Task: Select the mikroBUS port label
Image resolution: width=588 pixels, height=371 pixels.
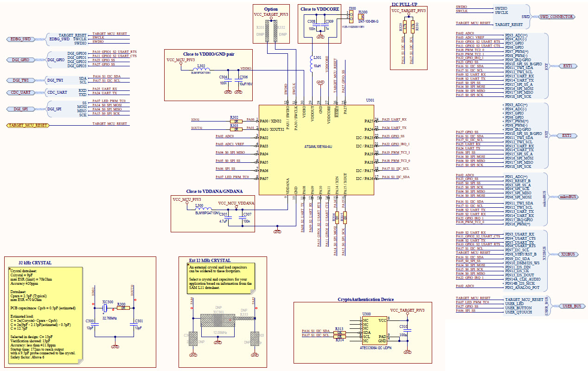Action: click(x=569, y=197)
